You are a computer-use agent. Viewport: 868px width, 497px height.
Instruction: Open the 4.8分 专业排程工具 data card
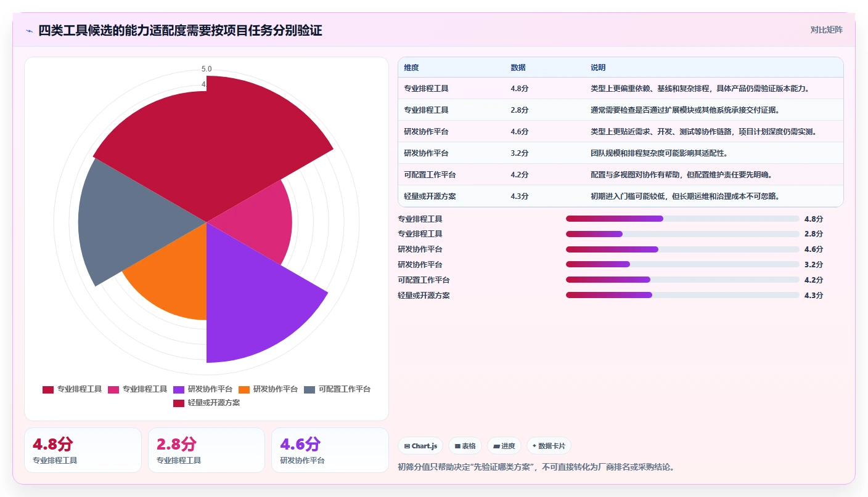coord(83,450)
